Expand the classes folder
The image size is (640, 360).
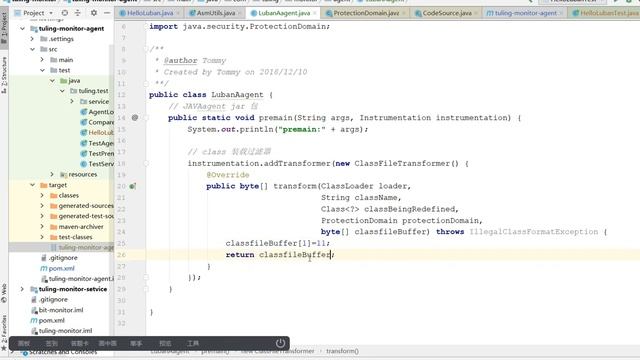pos(42,196)
